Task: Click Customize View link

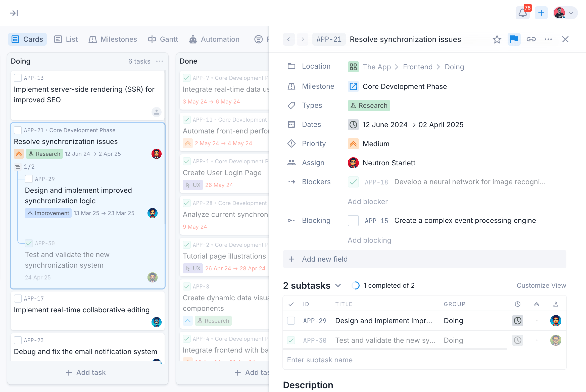Action: tap(541, 285)
